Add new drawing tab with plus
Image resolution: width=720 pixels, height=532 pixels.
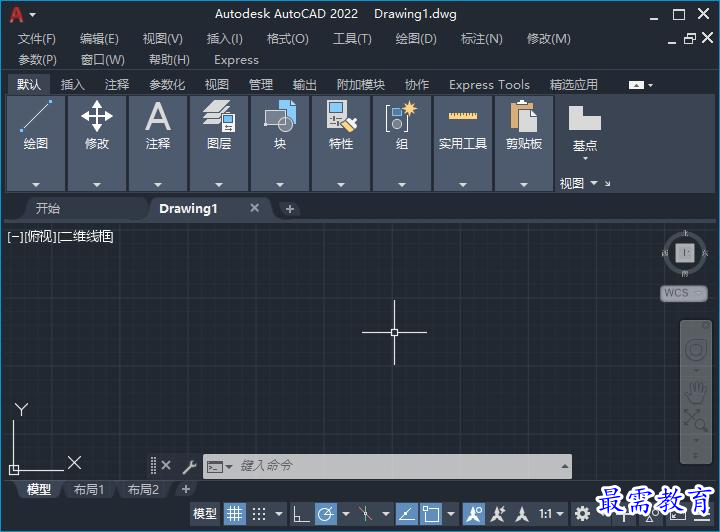(289, 209)
